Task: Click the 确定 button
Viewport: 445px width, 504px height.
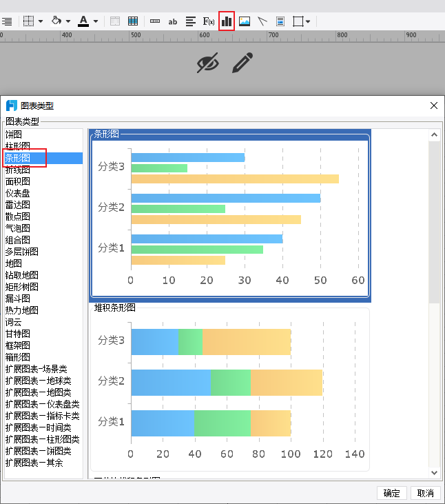Action: (x=392, y=493)
